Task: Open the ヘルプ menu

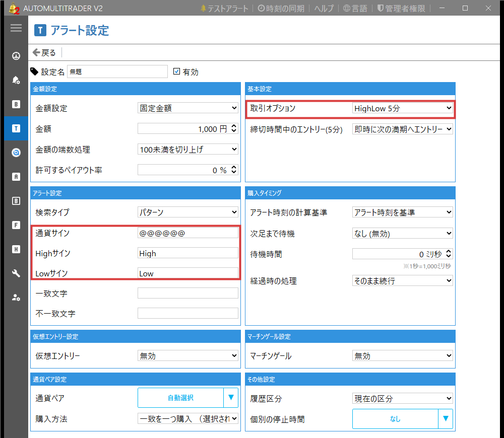Action: pyautogui.click(x=324, y=9)
